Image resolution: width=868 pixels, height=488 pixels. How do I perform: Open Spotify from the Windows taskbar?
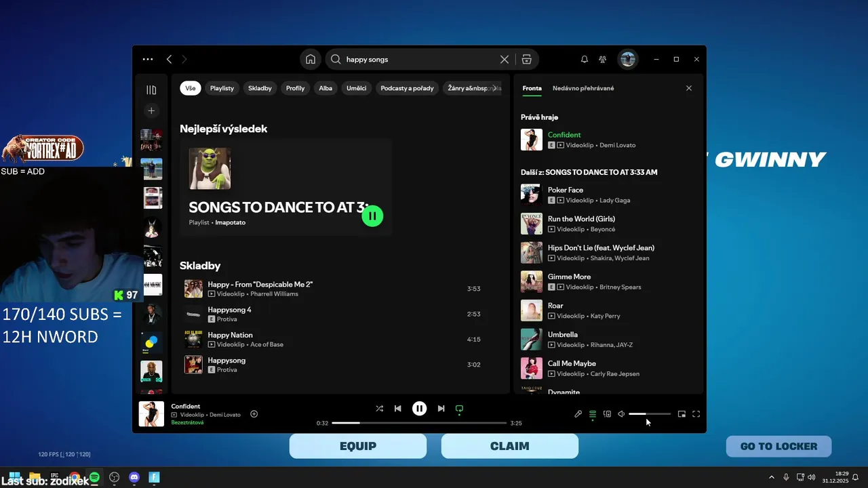coord(94,477)
